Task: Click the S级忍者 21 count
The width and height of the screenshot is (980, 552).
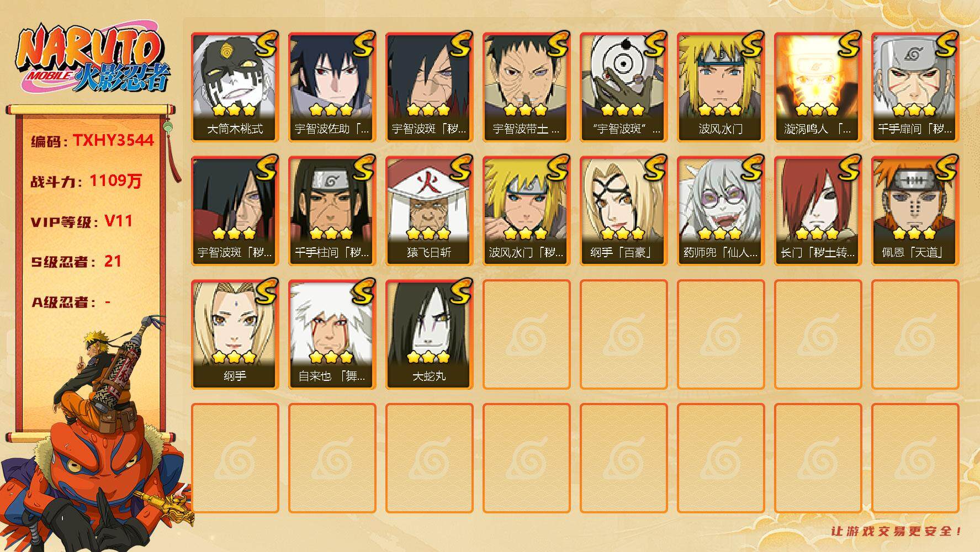Action: click(x=76, y=261)
